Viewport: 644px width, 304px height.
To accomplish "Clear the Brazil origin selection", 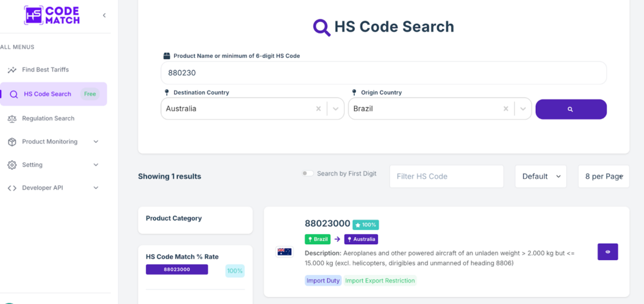I will 506,109.
